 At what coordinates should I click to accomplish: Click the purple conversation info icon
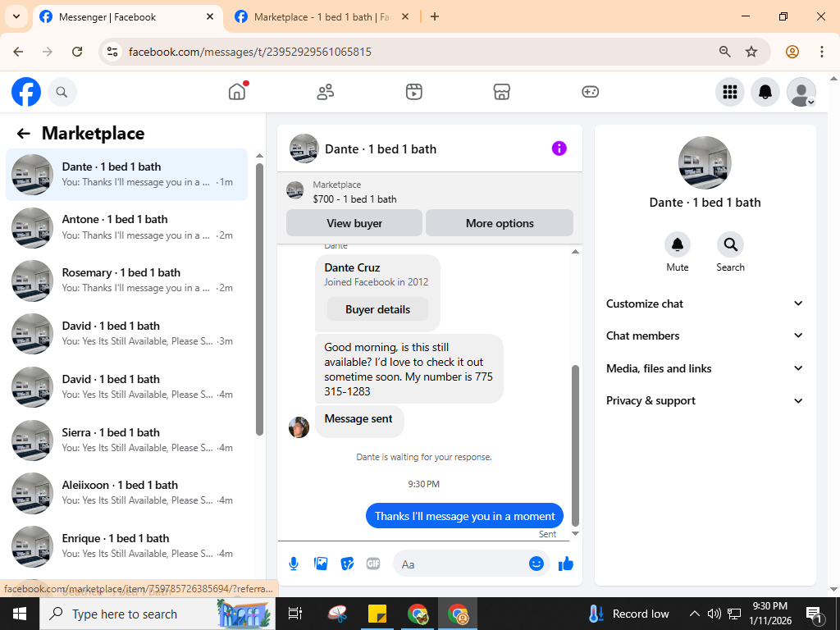coord(559,148)
